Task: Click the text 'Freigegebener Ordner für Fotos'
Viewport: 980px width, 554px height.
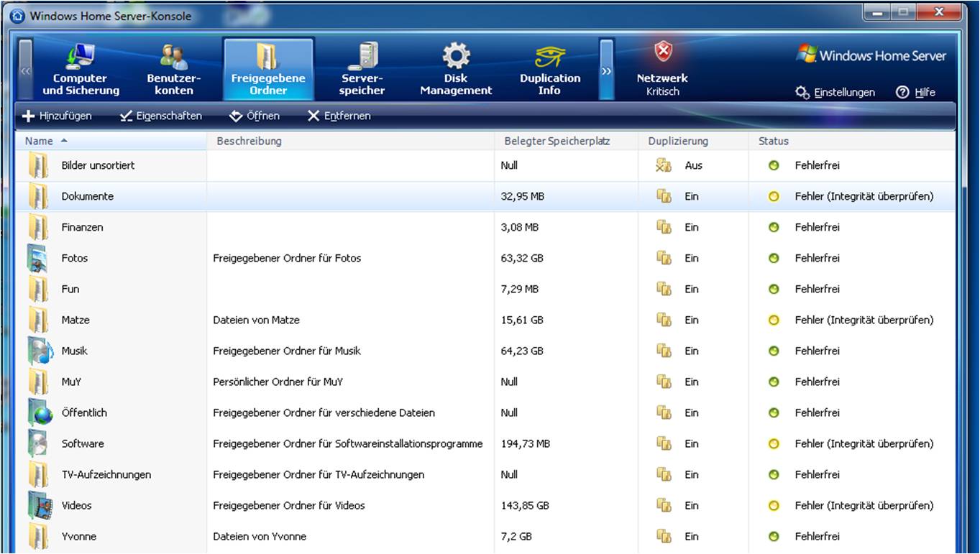Action: click(287, 258)
